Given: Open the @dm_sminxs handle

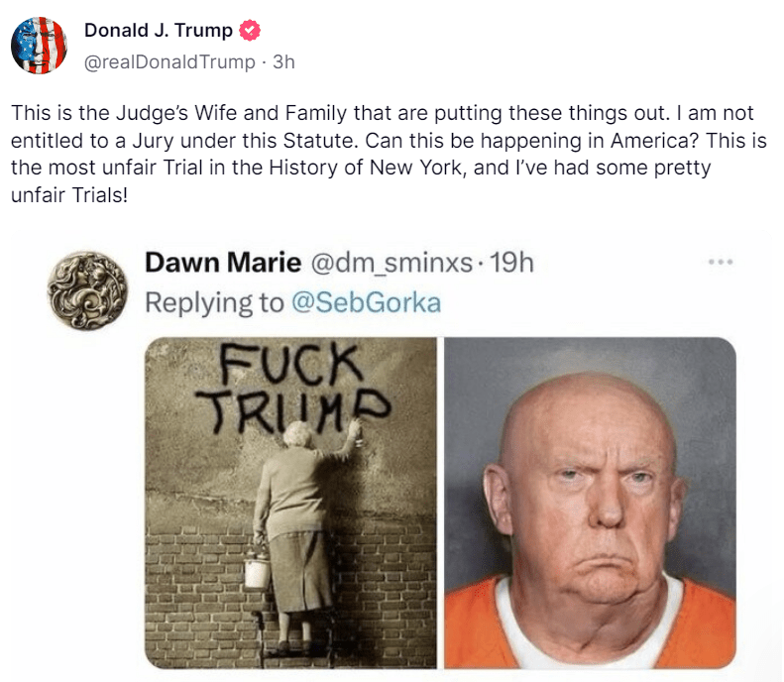Looking at the screenshot, I should pos(392,263).
